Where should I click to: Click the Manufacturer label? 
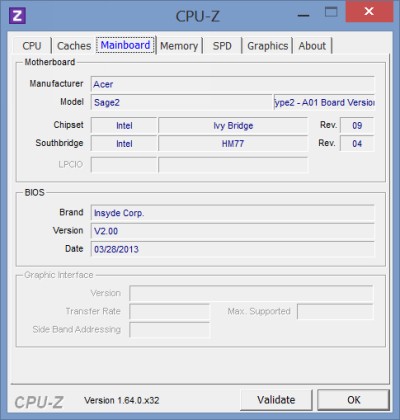[x=56, y=83]
